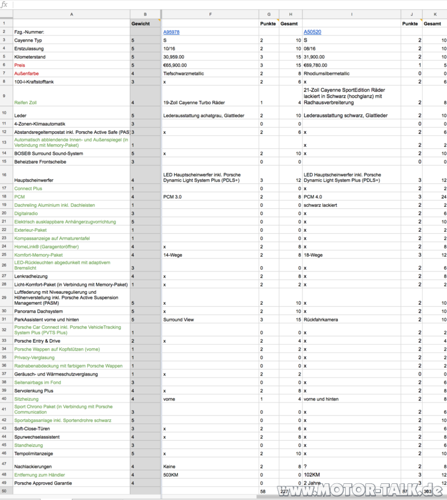447x500 pixels.
Task: Click into the formula bar input
Action: click(x=230, y=4)
